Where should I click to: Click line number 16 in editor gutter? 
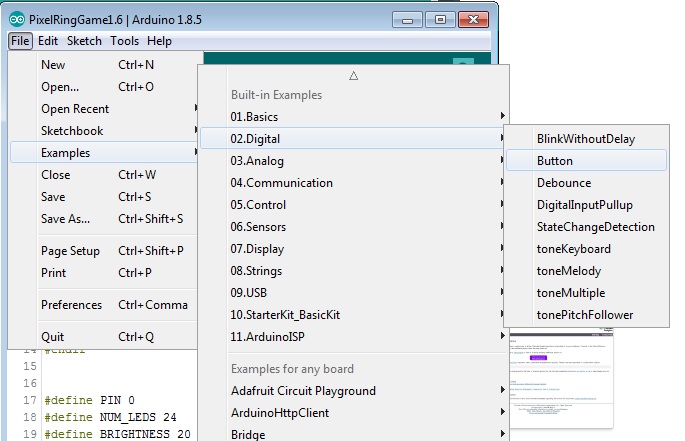coord(30,383)
